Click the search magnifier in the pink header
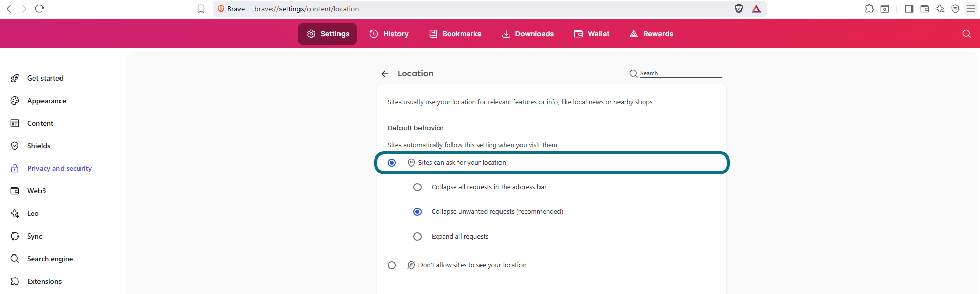 [967, 34]
